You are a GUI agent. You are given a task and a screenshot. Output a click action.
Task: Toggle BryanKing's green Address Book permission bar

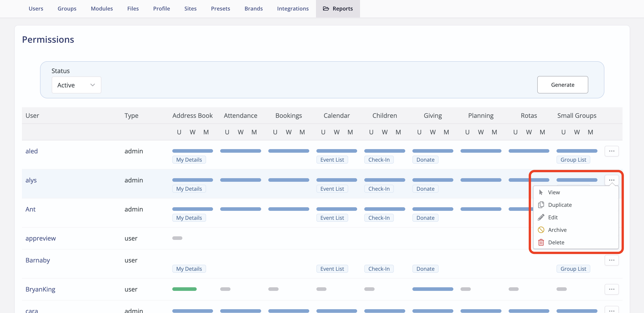tap(185, 289)
